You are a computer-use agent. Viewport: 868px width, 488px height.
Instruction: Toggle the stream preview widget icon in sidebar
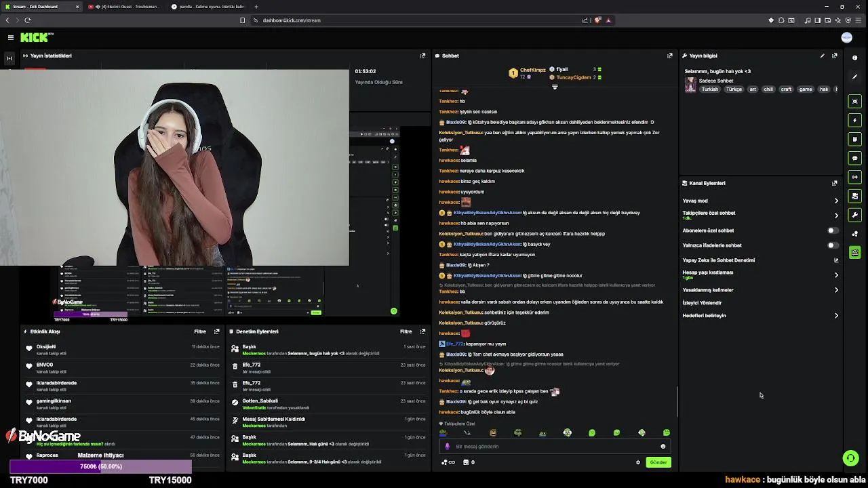854,101
